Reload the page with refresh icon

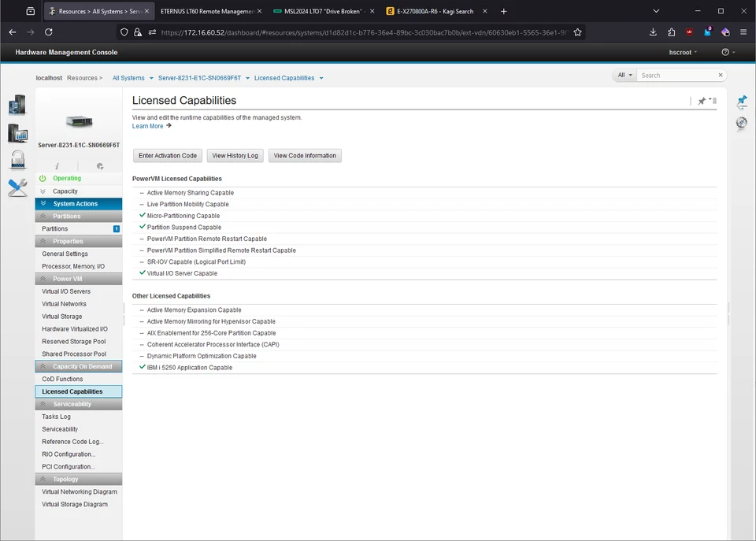point(48,32)
